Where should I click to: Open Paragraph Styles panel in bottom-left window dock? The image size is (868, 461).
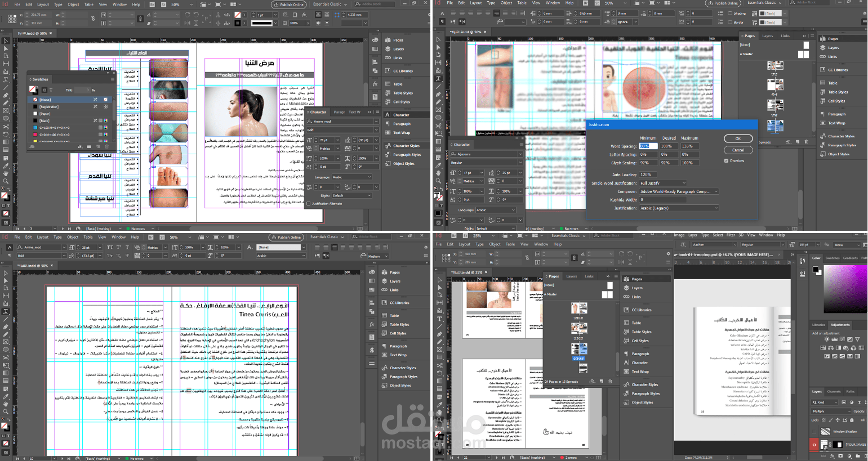[x=400, y=377]
